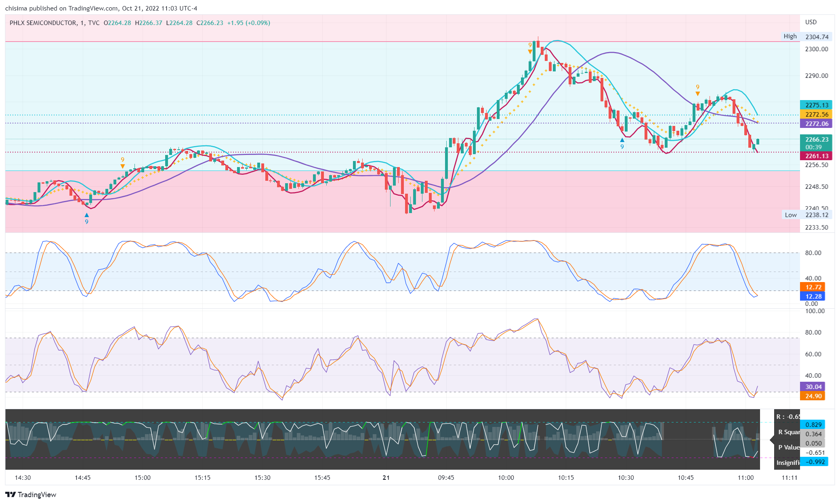Viewport: 840px width, 504px height.
Task: Click the orange 9 sell marker near 2304 high
Action: tap(530, 48)
